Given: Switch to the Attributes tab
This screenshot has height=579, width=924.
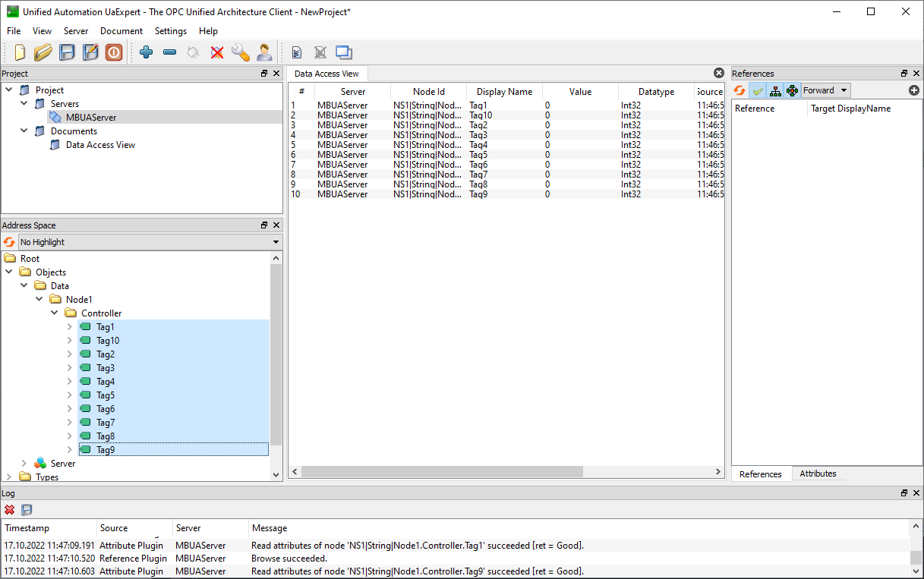Looking at the screenshot, I should (x=818, y=474).
